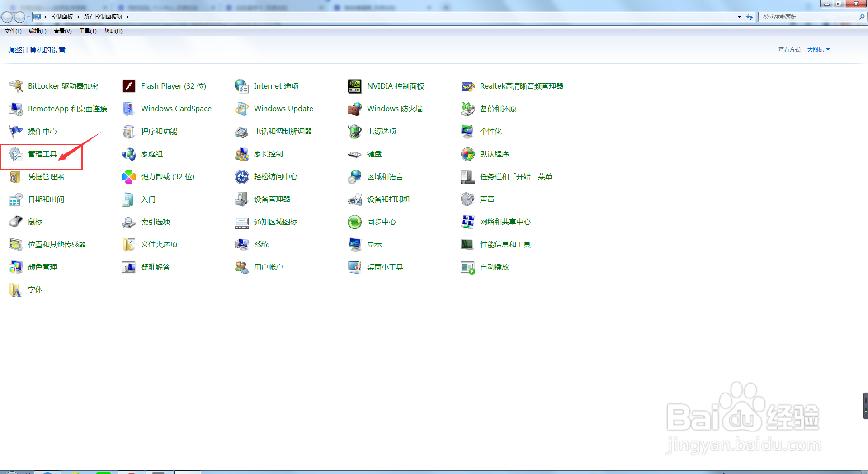Click the 用户帐户 link
Screen dimensions: 868x474
point(269,267)
